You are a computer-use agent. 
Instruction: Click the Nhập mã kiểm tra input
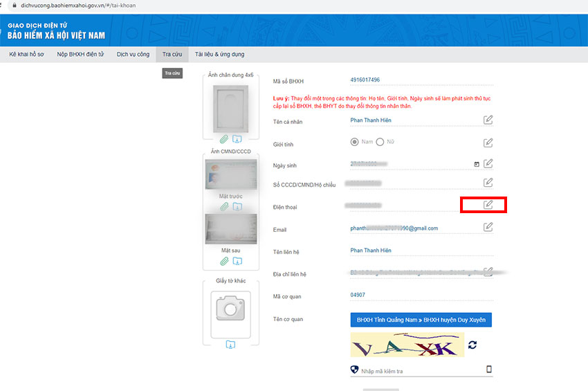(421, 371)
